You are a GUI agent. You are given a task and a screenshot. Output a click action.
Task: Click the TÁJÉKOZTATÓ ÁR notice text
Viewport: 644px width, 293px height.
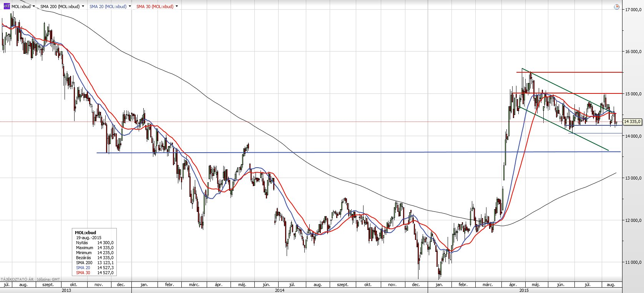[x=17, y=280]
